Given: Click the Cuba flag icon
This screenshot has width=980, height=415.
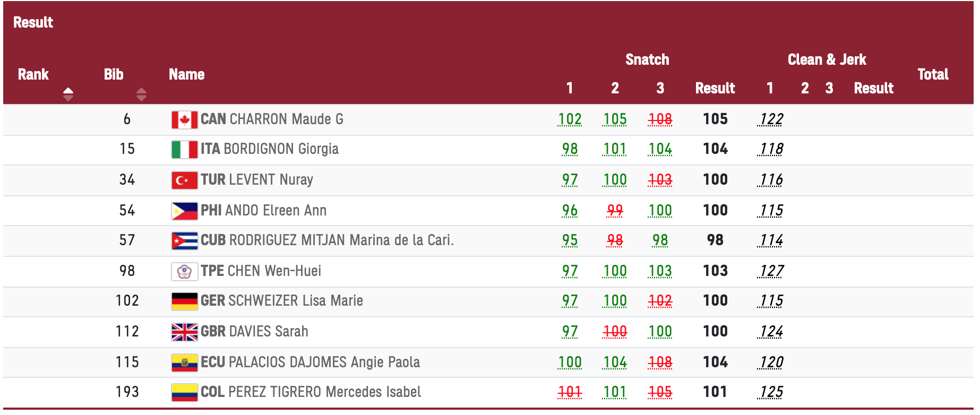Looking at the screenshot, I should (184, 241).
